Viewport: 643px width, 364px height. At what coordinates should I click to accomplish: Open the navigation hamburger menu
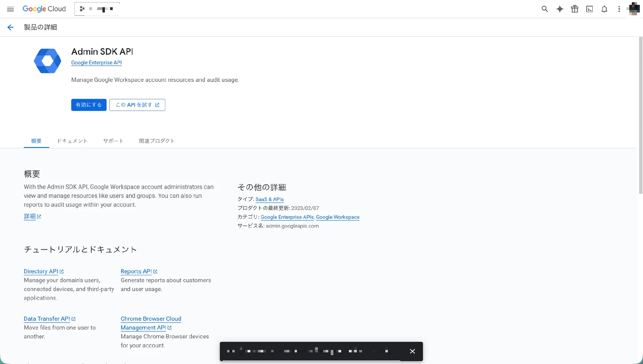[x=10, y=9]
